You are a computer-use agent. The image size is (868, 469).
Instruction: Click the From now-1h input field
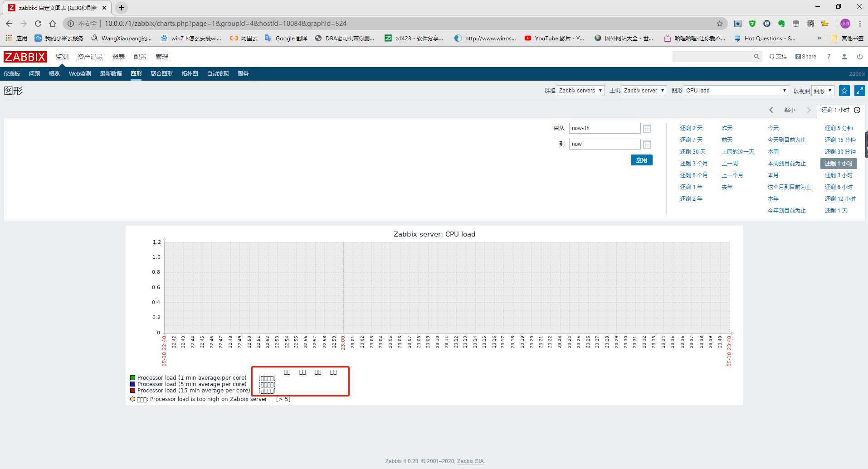click(605, 128)
